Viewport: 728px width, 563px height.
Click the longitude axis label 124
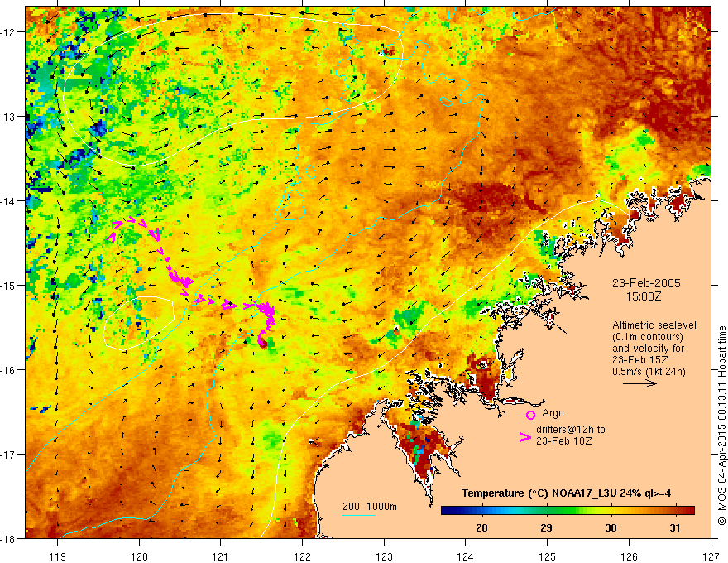click(x=466, y=556)
